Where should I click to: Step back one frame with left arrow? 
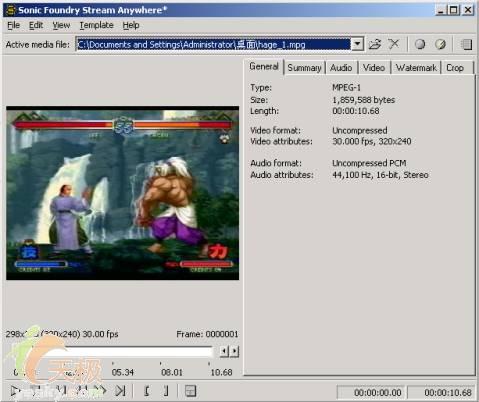point(224,351)
